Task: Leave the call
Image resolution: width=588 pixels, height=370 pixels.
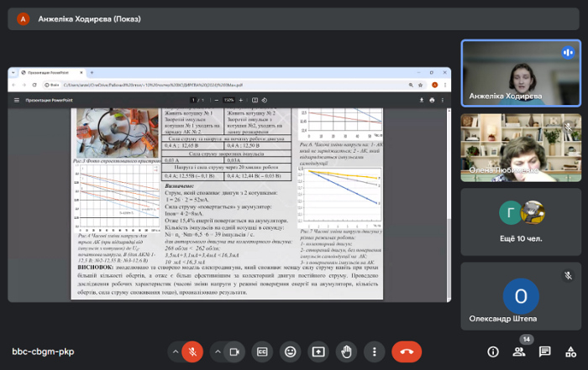Action: (x=407, y=352)
